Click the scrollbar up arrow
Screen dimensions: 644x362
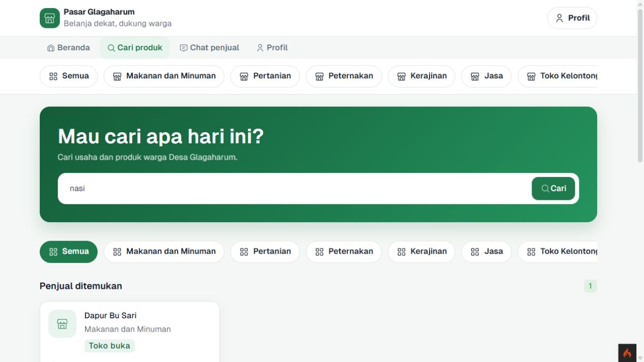tap(640, 4)
